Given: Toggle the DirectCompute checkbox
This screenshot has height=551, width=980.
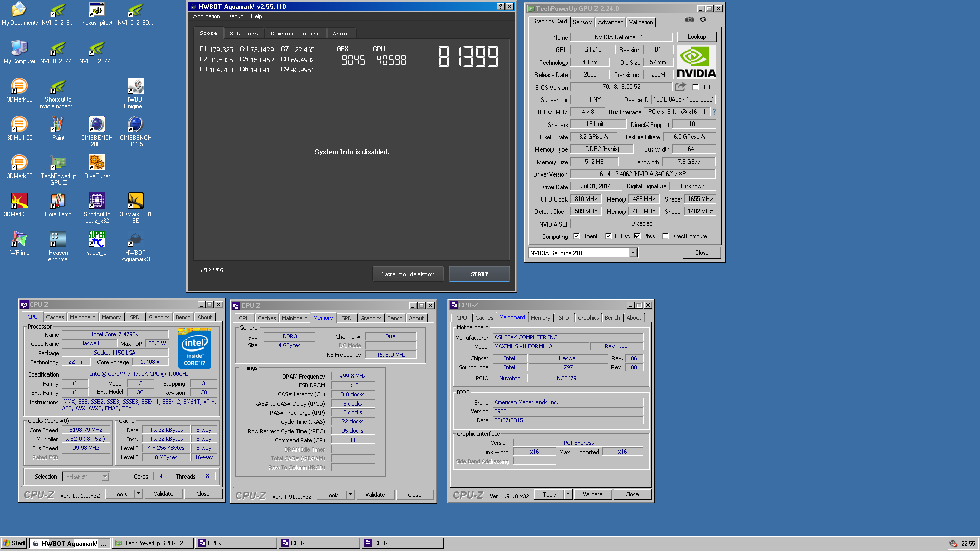Looking at the screenshot, I should pos(665,236).
